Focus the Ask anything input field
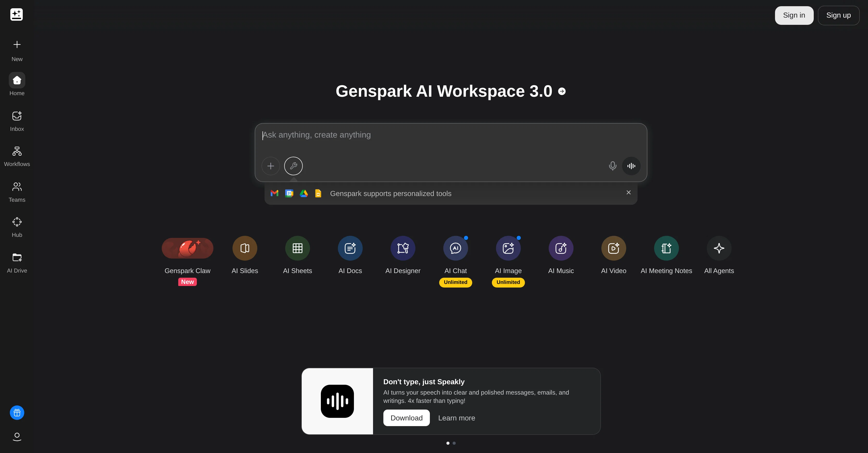 tap(451, 135)
